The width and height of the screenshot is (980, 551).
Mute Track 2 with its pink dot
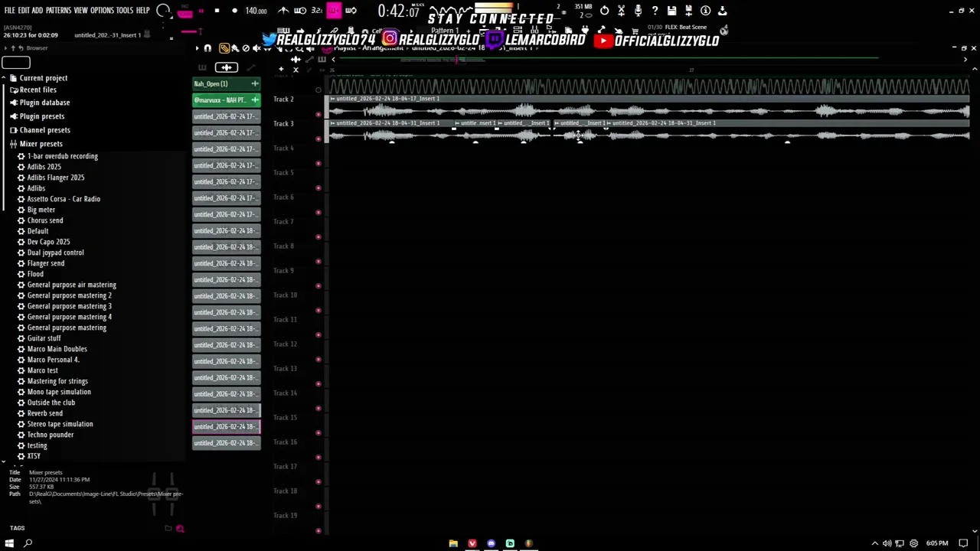coord(318,115)
